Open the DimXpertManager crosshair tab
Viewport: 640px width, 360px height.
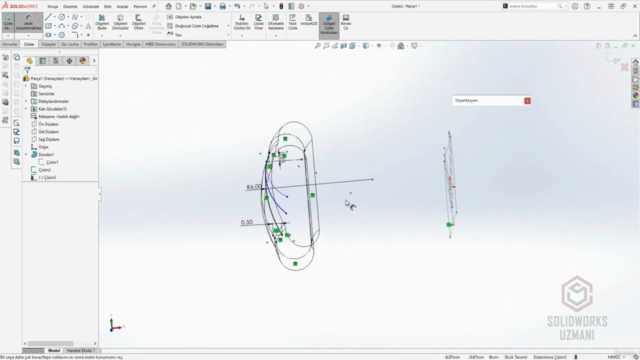69,61
